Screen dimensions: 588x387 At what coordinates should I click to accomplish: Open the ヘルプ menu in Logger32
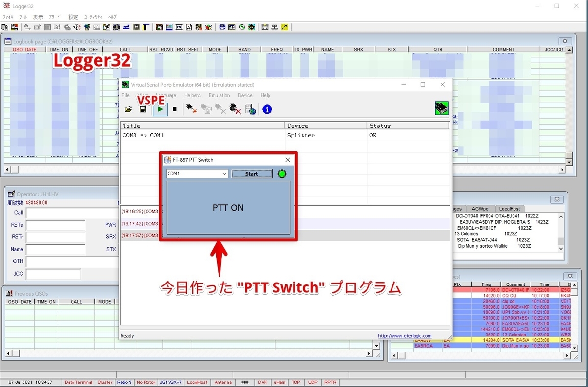112,17
